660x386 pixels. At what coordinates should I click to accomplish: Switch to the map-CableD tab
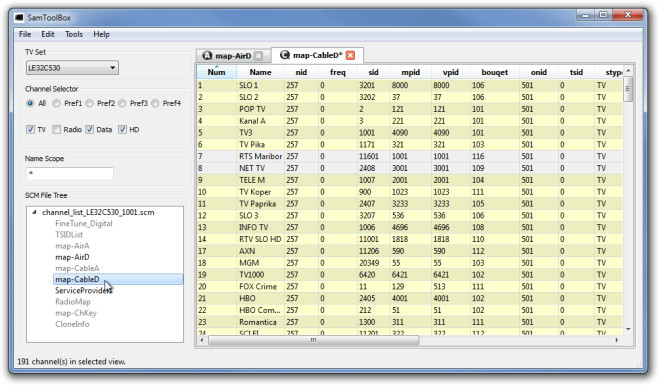(x=317, y=55)
